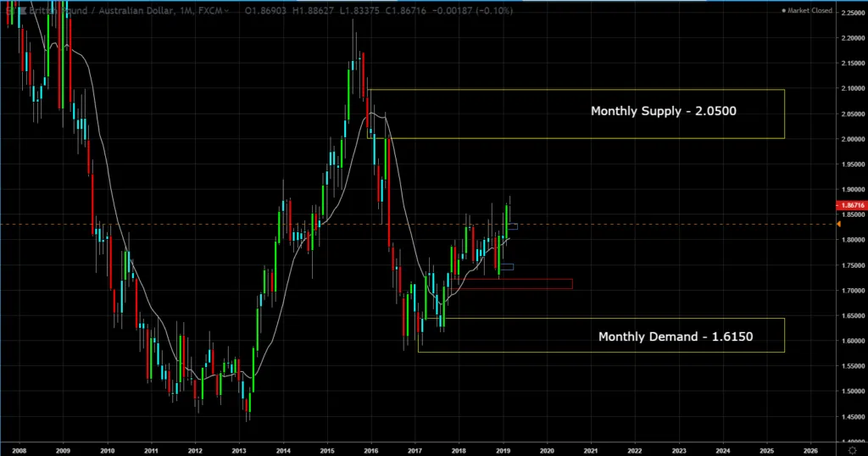This screenshot has width=868, height=456.
Task: Click the 2013 label on the time axis
Action: point(239,450)
